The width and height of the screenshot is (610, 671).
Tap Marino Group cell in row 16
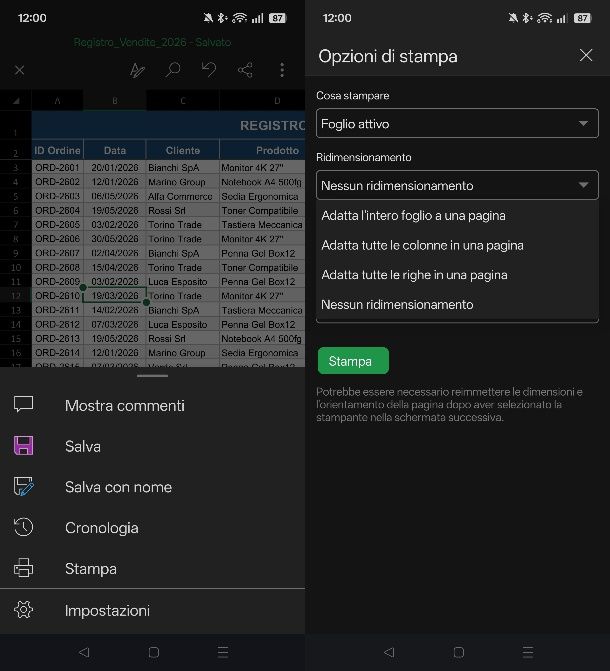(183, 352)
